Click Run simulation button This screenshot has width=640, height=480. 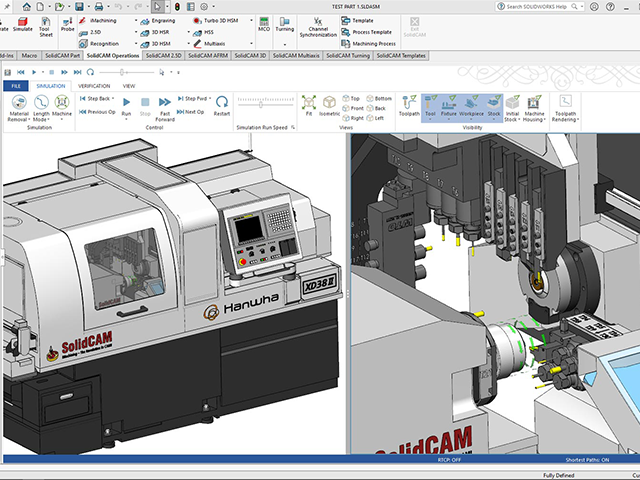tap(127, 106)
